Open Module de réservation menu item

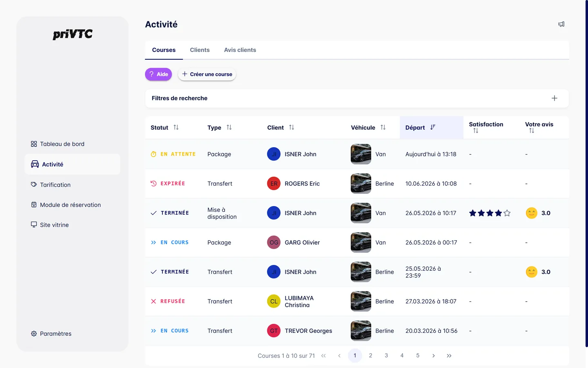coord(72,204)
